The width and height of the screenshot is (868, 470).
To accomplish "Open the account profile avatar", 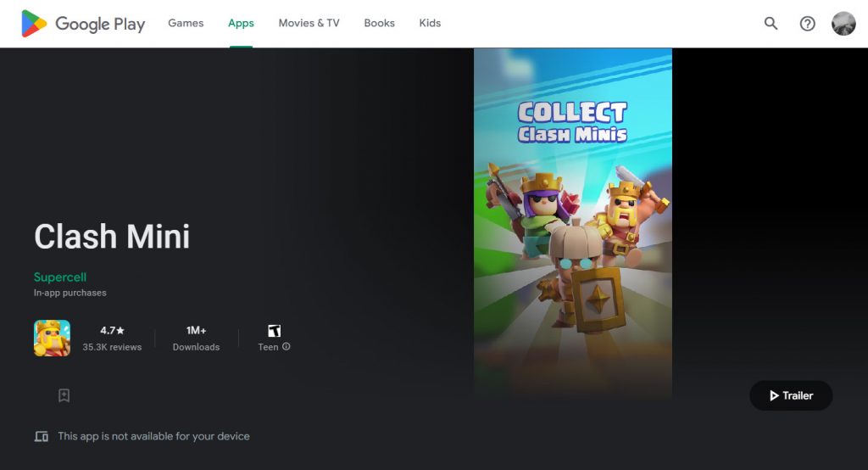I will point(843,24).
